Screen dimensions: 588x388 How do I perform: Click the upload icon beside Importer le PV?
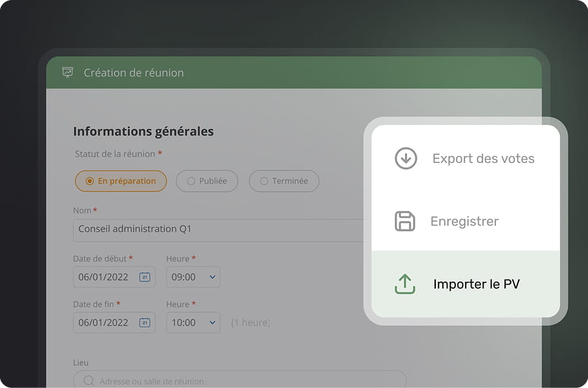tap(405, 283)
